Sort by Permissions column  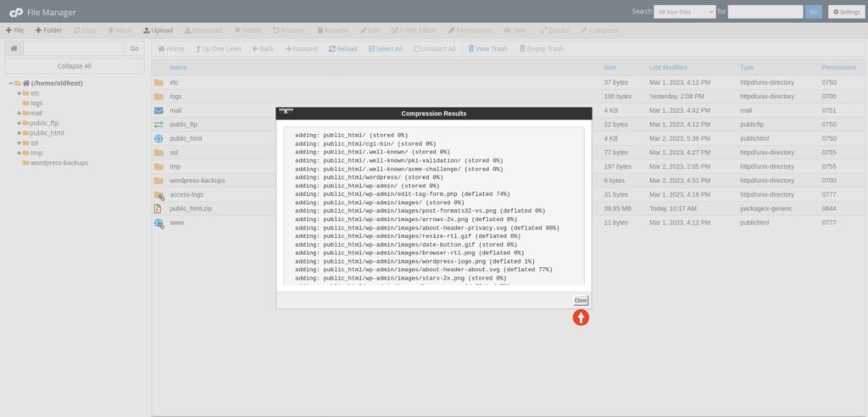[x=838, y=68]
